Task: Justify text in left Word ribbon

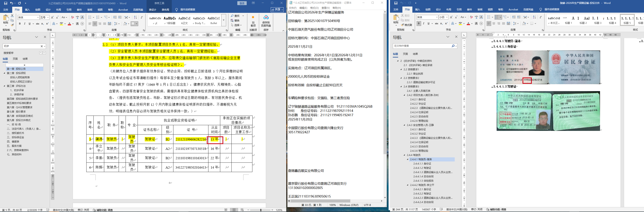Action: (x=104, y=24)
